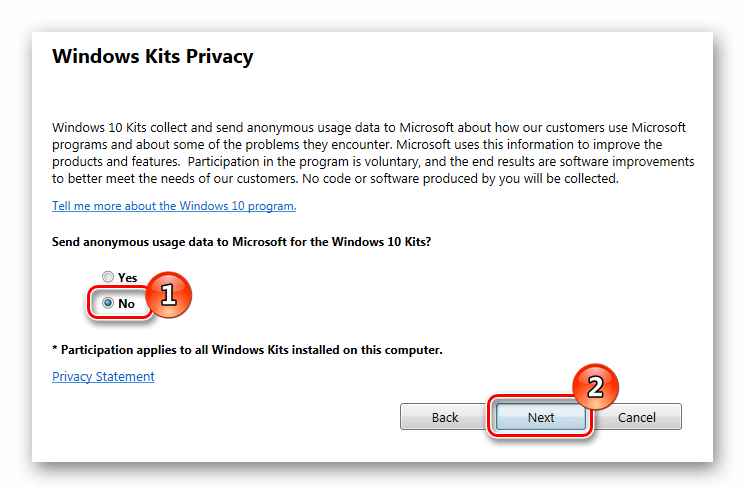Click the asterisk before the Participation note
The image size is (745, 494).
pyautogui.click(x=55, y=349)
